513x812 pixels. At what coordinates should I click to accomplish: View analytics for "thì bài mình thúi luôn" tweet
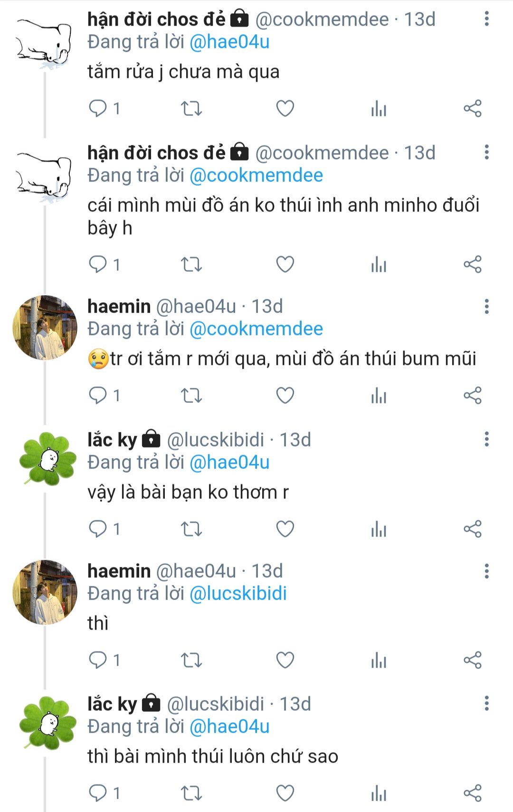click(379, 793)
